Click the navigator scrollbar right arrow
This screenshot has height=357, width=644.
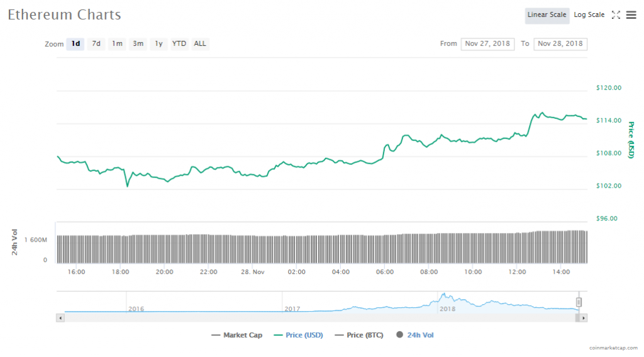[584, 318]
